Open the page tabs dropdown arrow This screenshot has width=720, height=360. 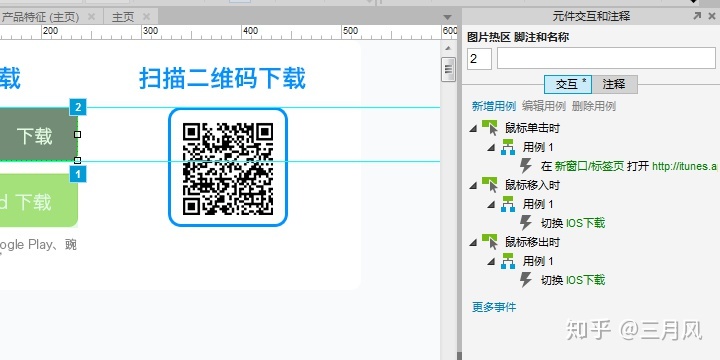point(447,17)
